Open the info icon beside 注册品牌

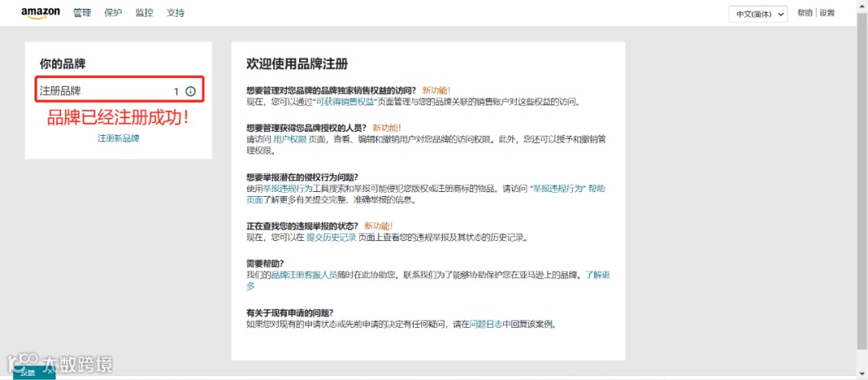[x=190, y=92]
